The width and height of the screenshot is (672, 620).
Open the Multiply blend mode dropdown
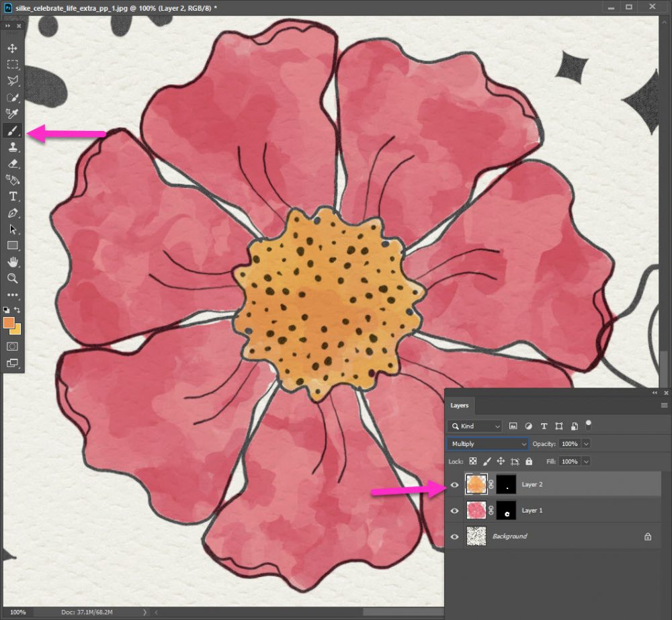click(488, 444)
